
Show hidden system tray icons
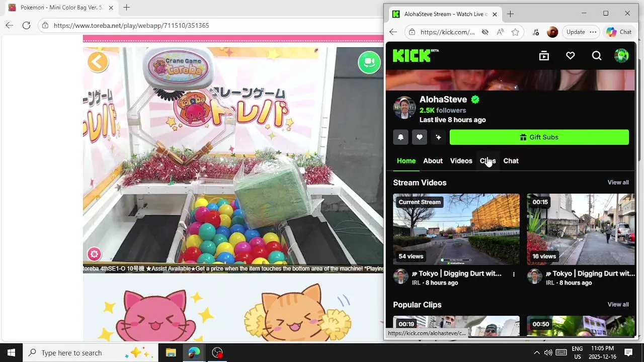[536, 352]
